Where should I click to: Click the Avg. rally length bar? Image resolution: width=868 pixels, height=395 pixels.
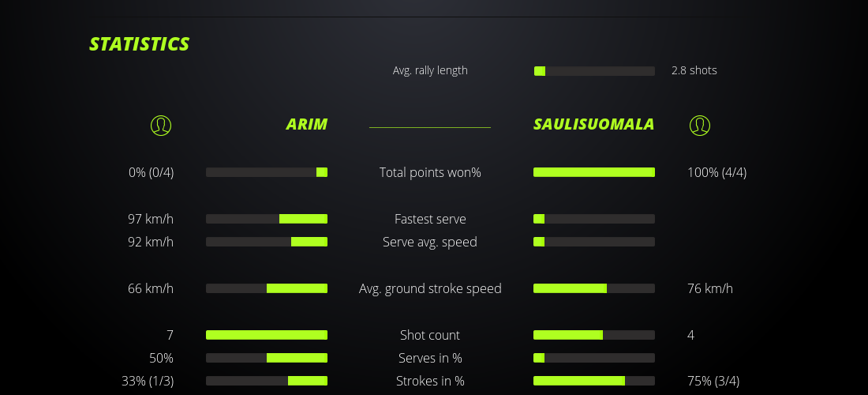click(x=594, y=71)
